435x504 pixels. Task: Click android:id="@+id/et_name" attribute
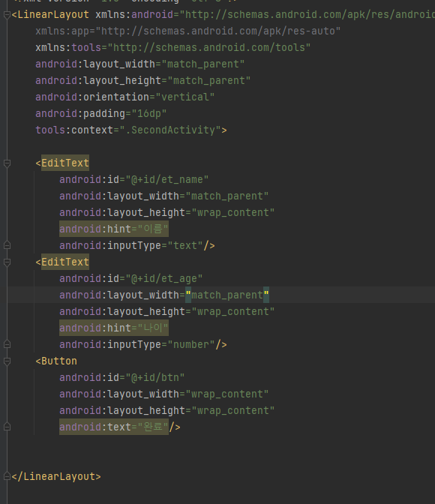pos(133,180)
